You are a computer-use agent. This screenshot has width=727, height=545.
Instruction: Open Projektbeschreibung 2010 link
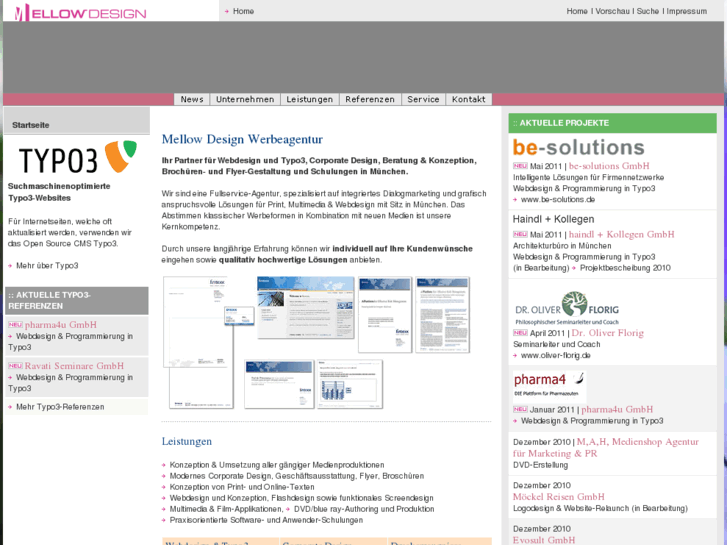point(625,268)
